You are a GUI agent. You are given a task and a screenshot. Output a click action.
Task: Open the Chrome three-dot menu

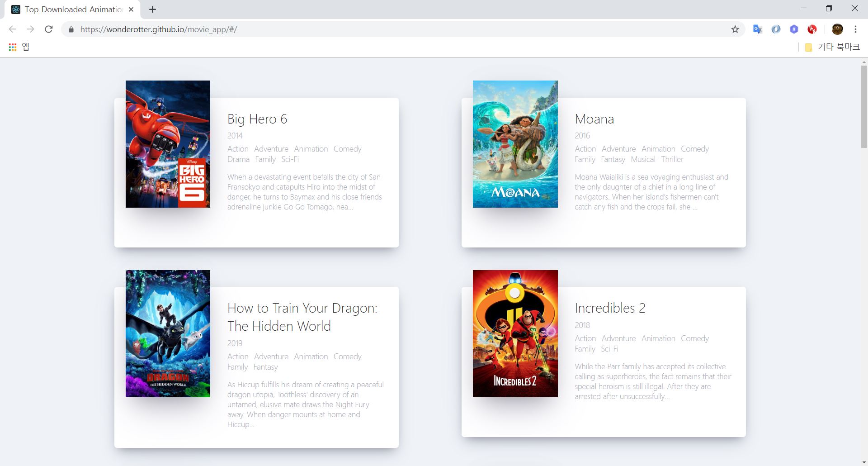(x=855, y=29)
